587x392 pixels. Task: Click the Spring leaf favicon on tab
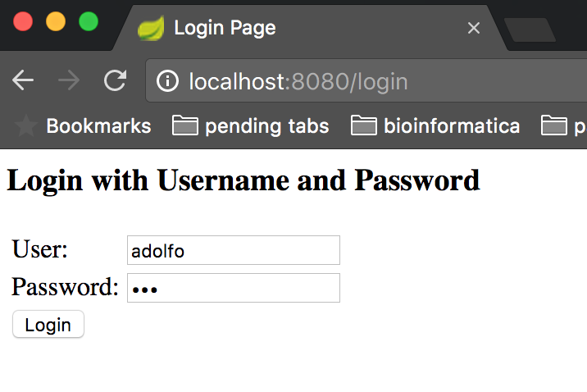click(151, 28)
